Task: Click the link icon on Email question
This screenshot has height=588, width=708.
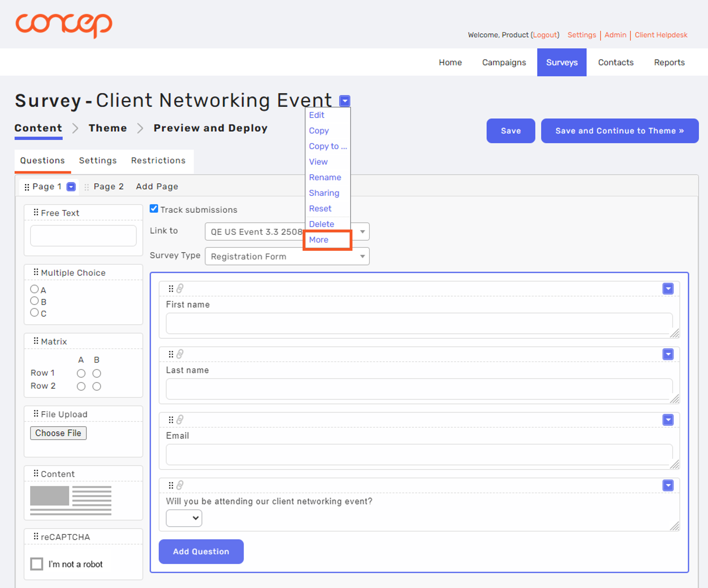Action: click(180, 420)
